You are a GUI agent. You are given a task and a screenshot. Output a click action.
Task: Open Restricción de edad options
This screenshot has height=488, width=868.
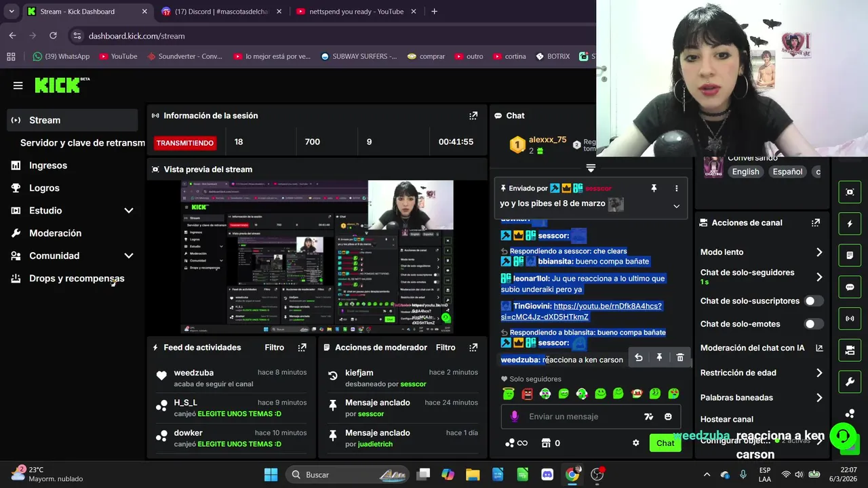pyautogui.click(x=762, y=373)
